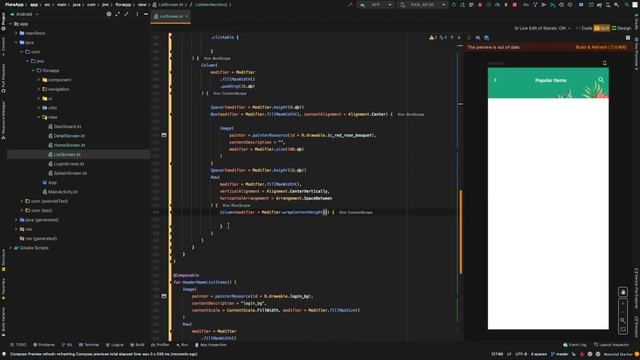This screenshot has height=360, width=640.
Task: Switch the editor to Design view mode
Action: 622,28
